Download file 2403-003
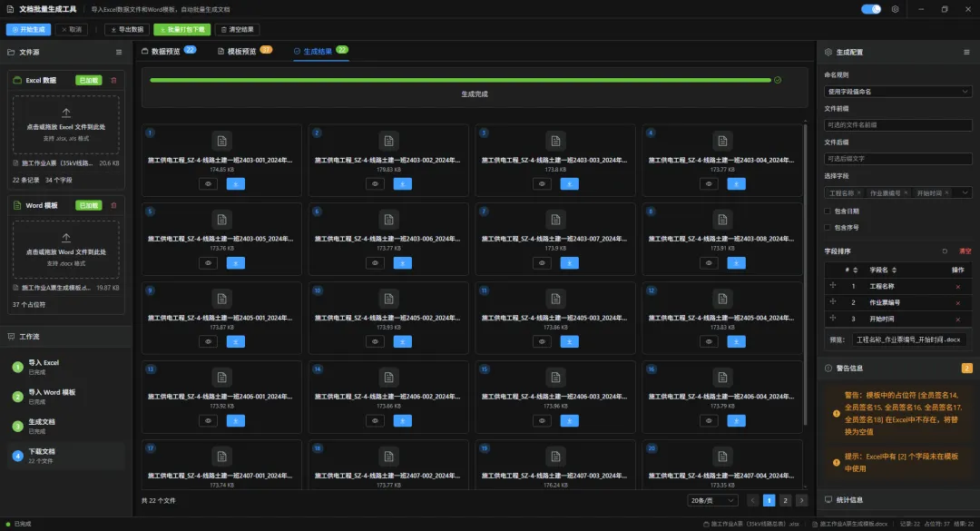 point(569,184)
